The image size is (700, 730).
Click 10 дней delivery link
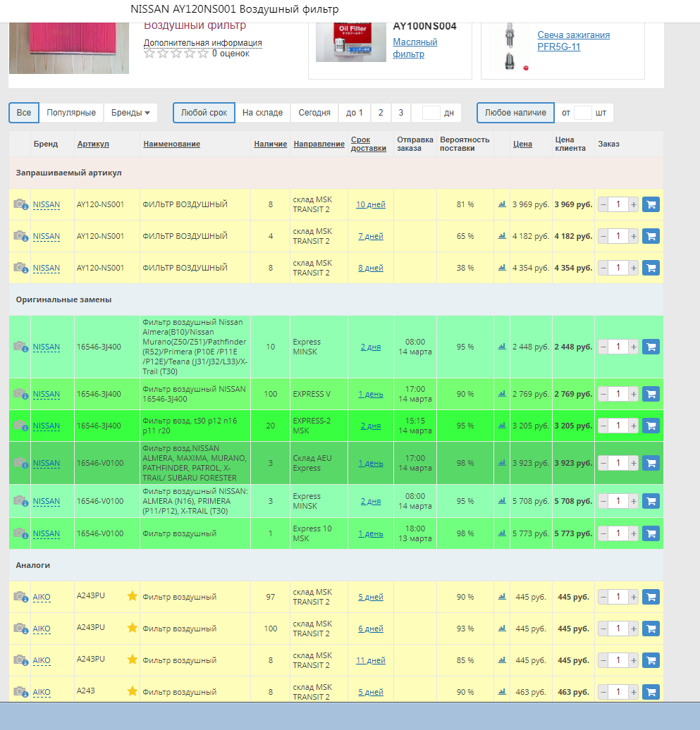coord(371,204)
